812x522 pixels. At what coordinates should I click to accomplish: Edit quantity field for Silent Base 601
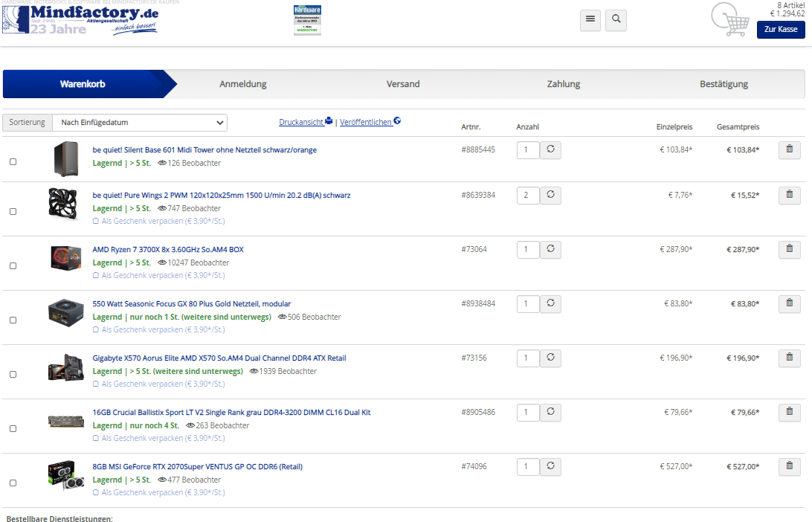tap(528, 150)
